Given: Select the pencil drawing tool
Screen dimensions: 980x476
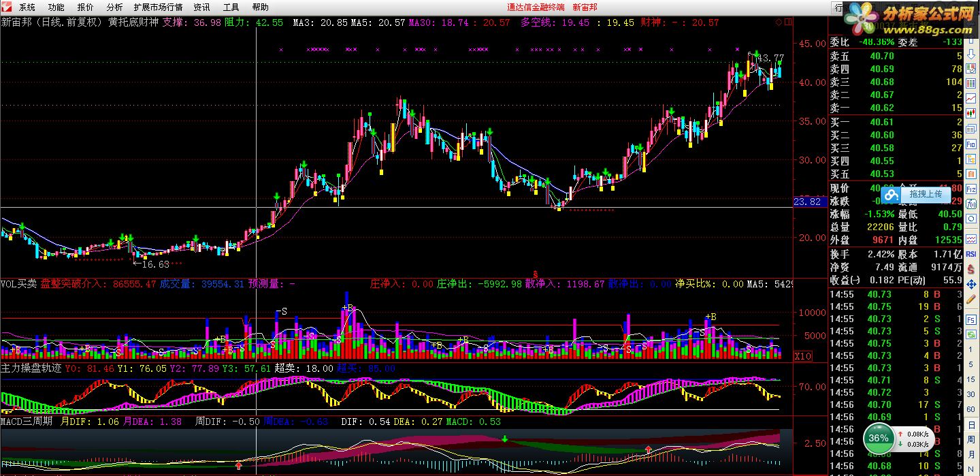Looking at the screenshot, I should coord(971,300).
